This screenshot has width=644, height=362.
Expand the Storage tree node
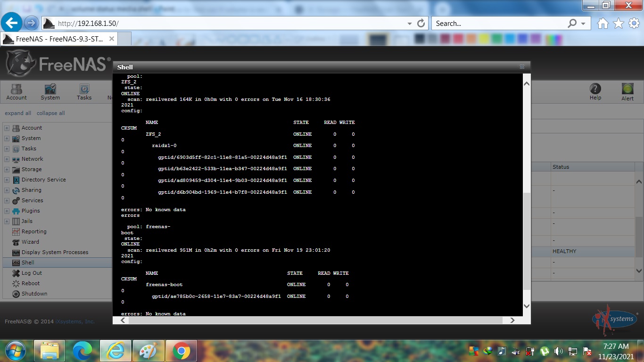pos(7,169)
